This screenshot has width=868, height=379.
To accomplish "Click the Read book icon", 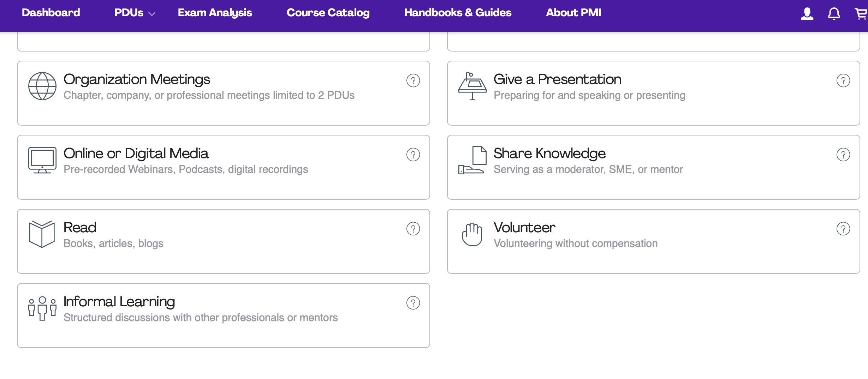I will pos(42,234).
